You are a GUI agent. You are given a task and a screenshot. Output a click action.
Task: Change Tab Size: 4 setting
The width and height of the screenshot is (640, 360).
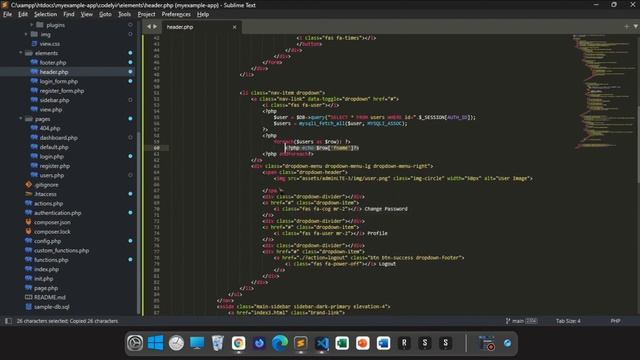click(x=568, y=321)
